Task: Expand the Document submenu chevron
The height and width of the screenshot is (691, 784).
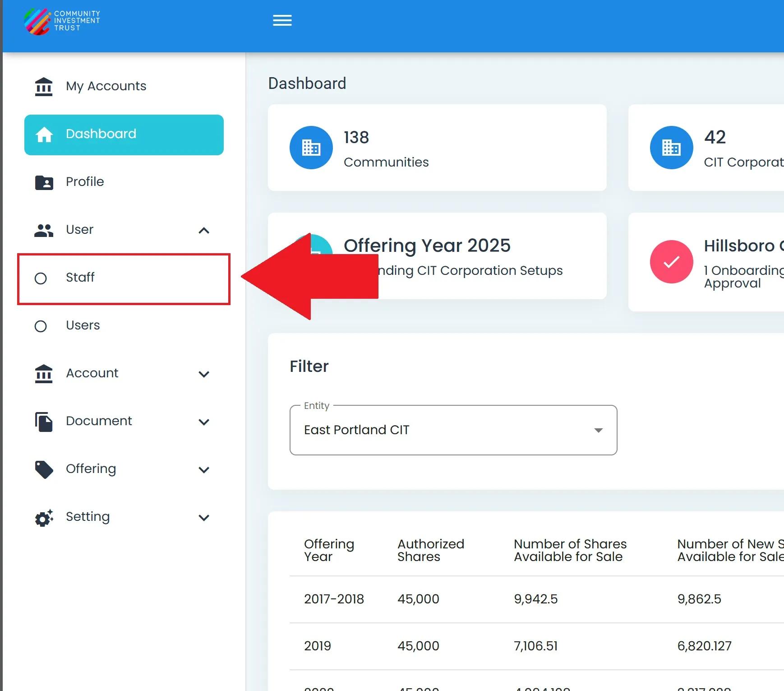Action: pyautogui.click(x=204, y=422)
